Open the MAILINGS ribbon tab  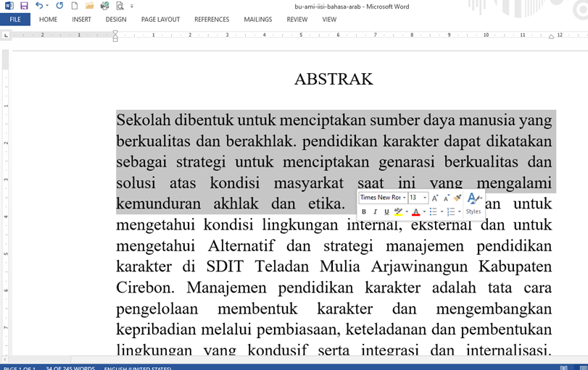258,20
